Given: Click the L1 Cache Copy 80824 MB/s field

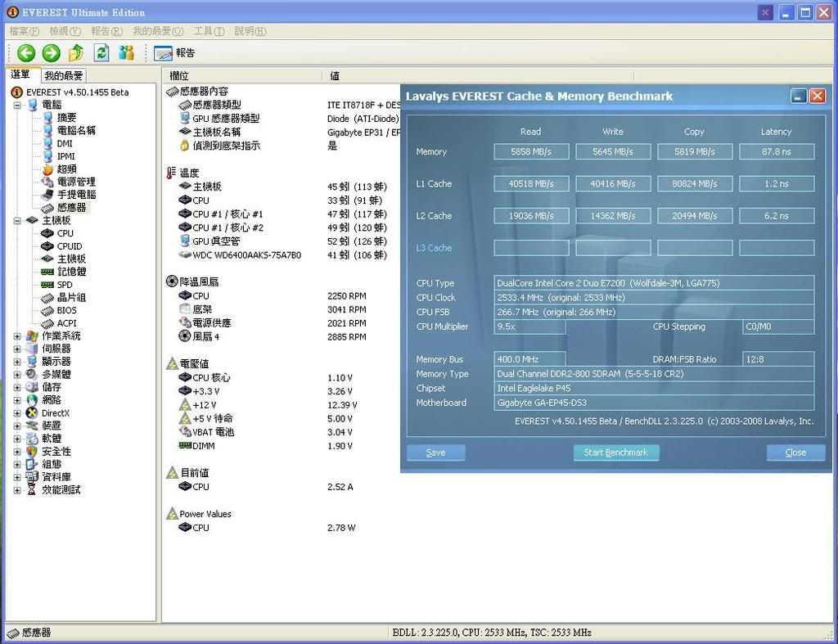Looking at the screenshot, I should (695, 184).
